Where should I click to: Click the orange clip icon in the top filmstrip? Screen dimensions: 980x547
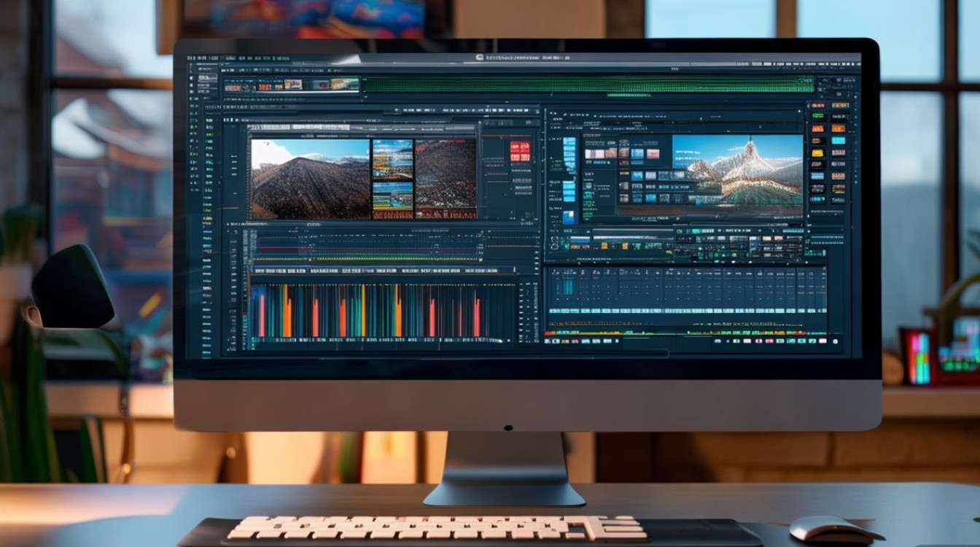pyautogui.click(x=264, y=86)
